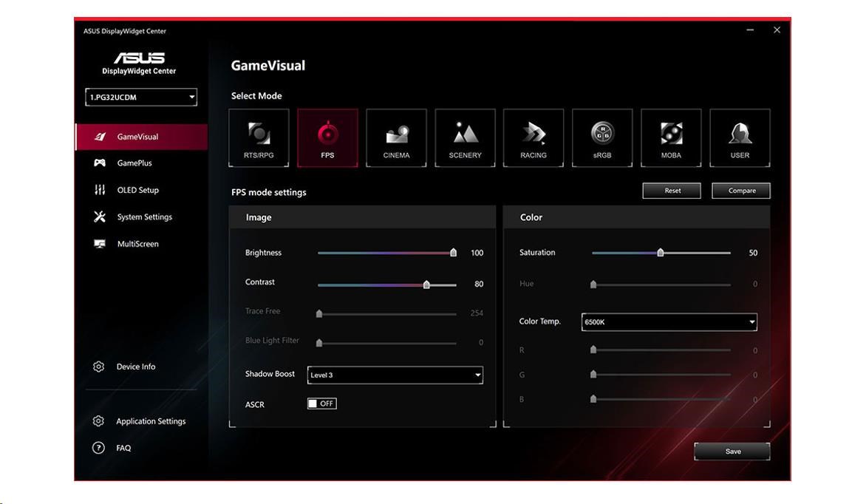Click the FPS mode settings heading
Viewport: 852px width, 504px height.
pyautogui.click(x=269, y=192)
